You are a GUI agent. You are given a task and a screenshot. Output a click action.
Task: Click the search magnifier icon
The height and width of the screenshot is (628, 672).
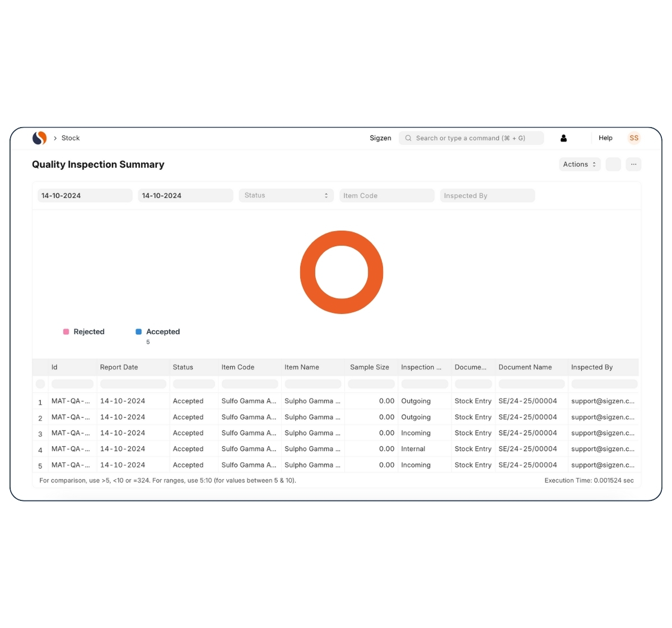tap(408, 138)
